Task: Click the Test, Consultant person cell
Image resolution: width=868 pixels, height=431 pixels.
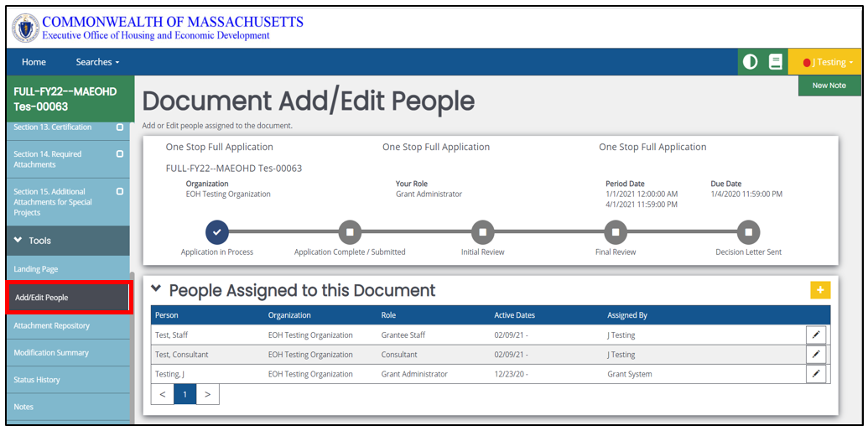Action: point(182,355)
